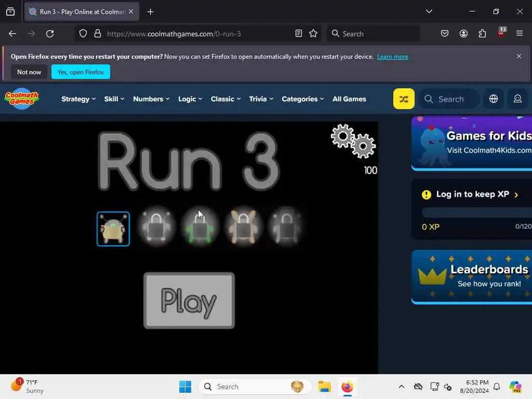The width and height of the screenshot is (532, 399).
Task: Click the Firefox toolbar search box
Action: point(373,34)
